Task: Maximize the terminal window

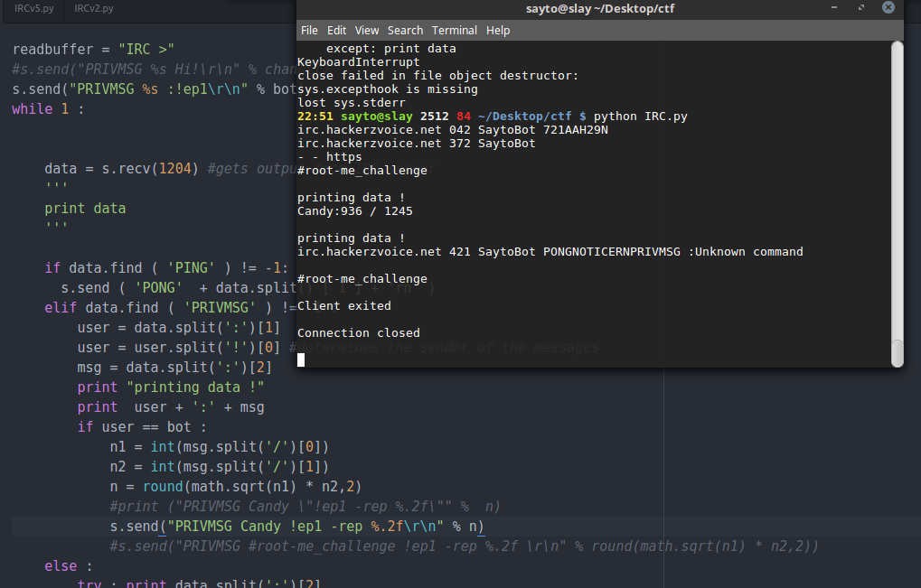Action: pyautogui.click(x=861, y=7)
